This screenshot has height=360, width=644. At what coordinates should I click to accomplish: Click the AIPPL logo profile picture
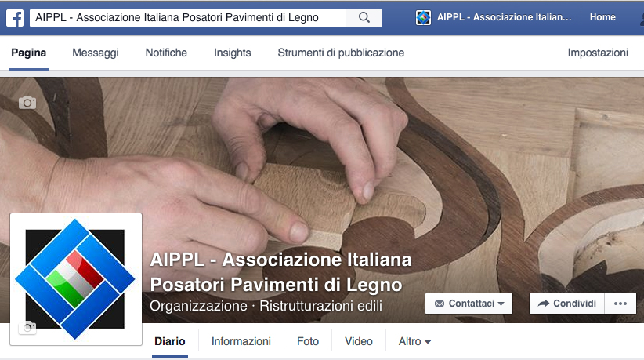click(x=76, y=279)
